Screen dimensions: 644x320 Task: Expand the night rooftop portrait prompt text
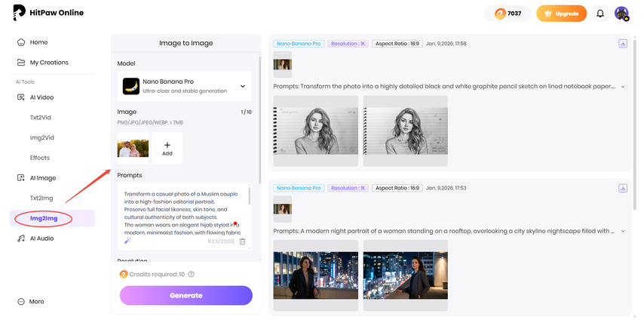pos(623,231)
